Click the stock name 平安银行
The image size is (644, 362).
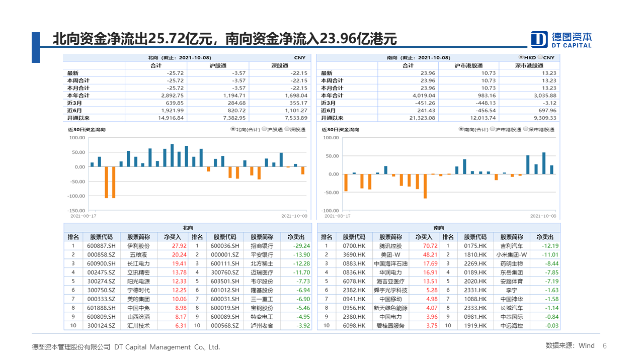pyautogui.click(x=262, y=255)
